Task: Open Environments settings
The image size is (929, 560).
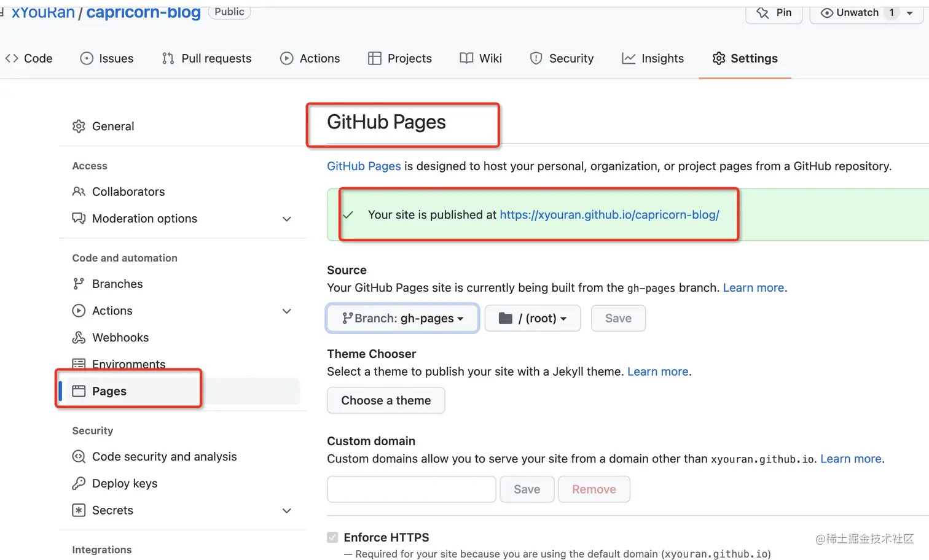Action: (x=128, y=364)
